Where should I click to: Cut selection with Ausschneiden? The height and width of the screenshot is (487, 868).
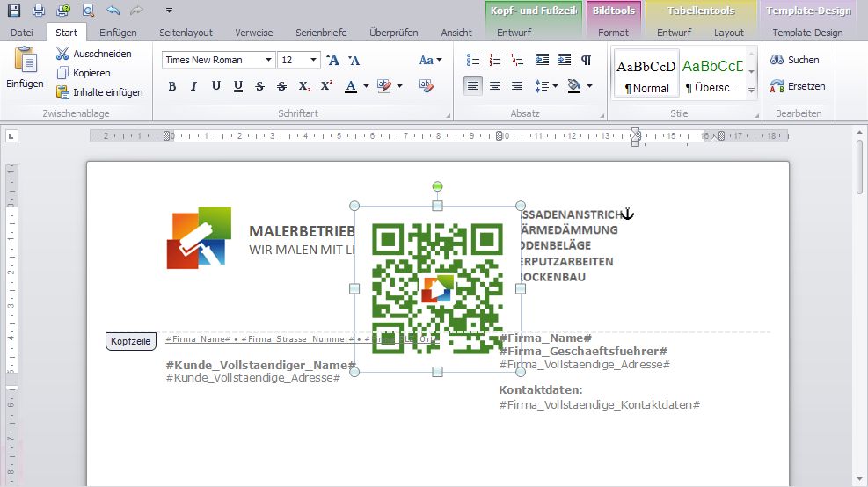pyautogui.click(x=94, y=54)
